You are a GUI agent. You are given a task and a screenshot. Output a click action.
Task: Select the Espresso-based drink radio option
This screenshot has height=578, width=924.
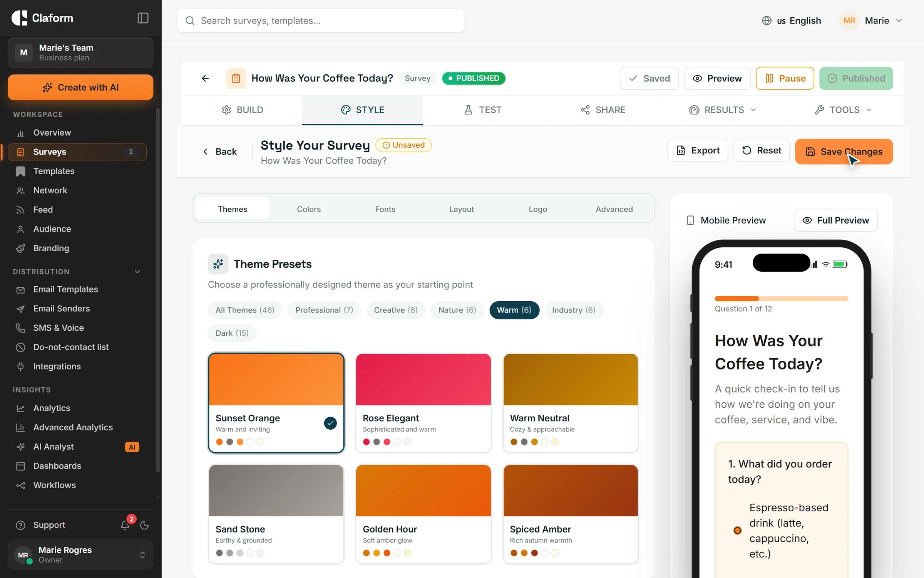tap(737, 531)
